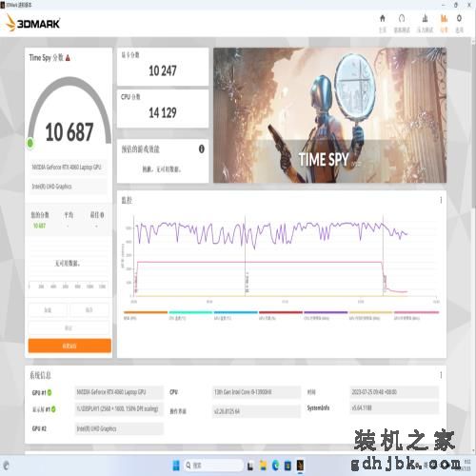Click the 3DMark taskbar icon
Screen dimensions: 476x476
click(300, 466)
